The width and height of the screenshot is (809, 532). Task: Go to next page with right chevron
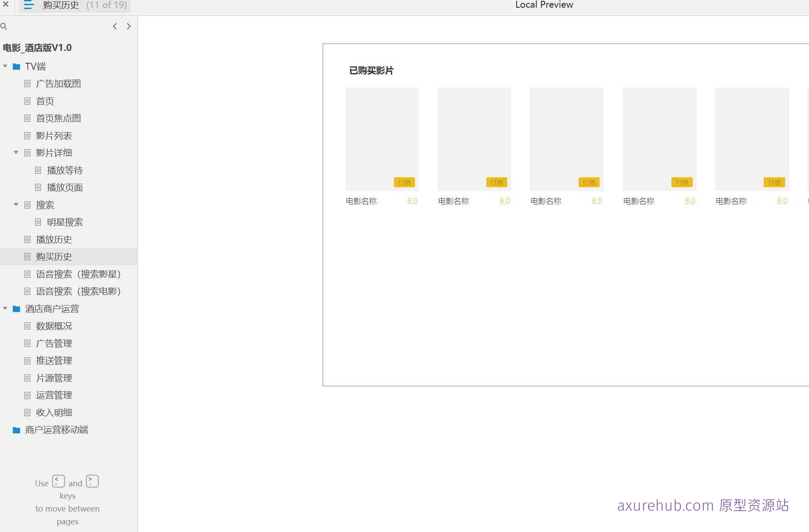129,26
